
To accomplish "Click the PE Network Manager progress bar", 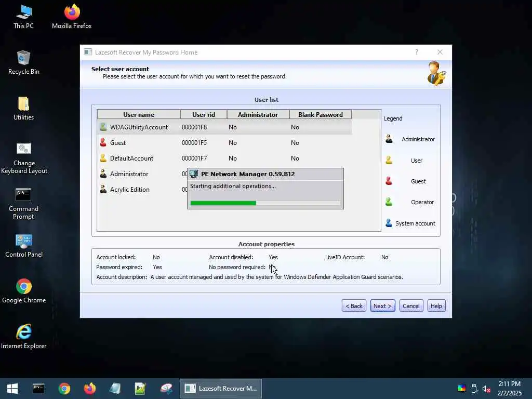I will (265, 203).
